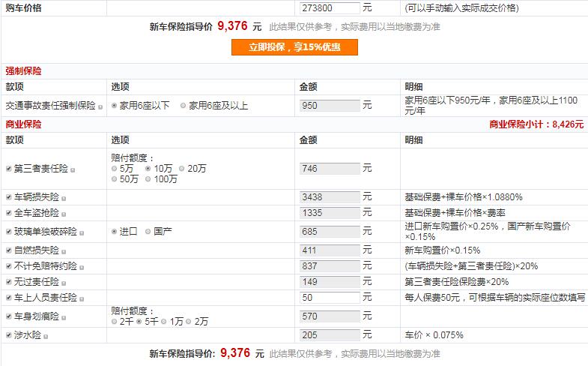
Task: Uncheck the 自燃损失险 checkbox
Action: (9, 250)
